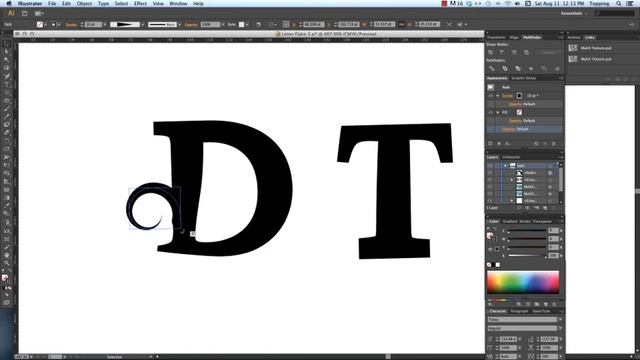Click Intersect shape mode

514,52
